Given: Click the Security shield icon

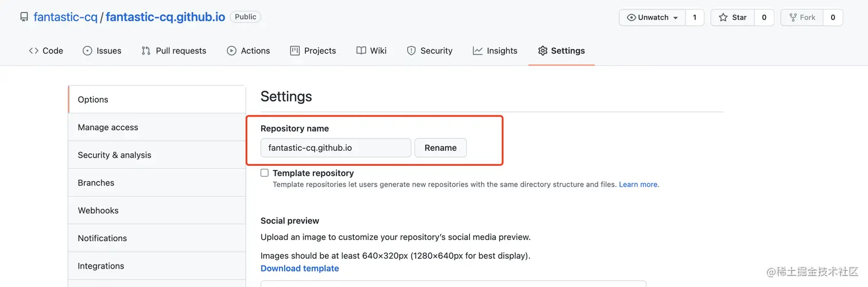Looking at the screenshot, I should (411, 51).
